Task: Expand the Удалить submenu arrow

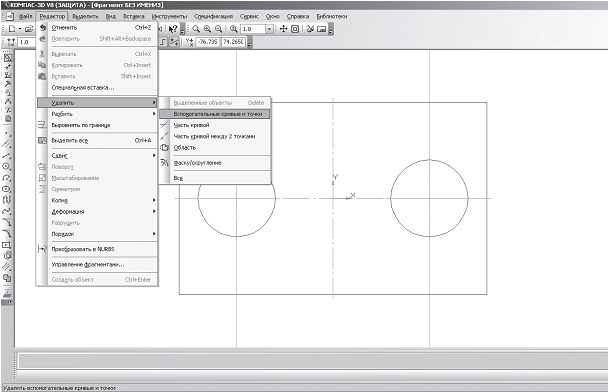Action: (154, 103)
